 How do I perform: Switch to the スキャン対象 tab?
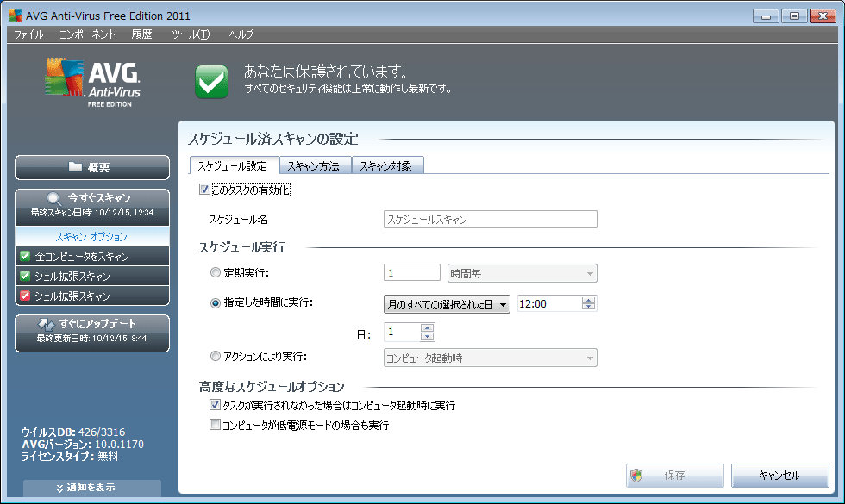coord(387,165)
